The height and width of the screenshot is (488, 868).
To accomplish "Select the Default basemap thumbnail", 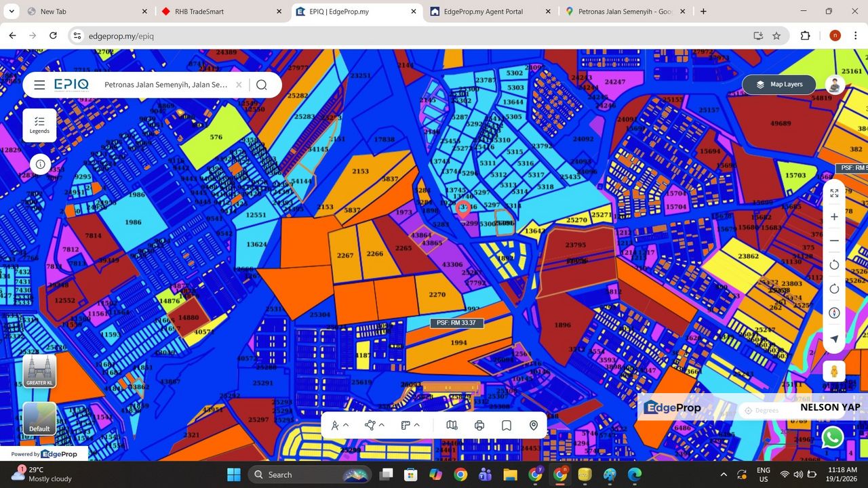I will [x=39, y=418].
